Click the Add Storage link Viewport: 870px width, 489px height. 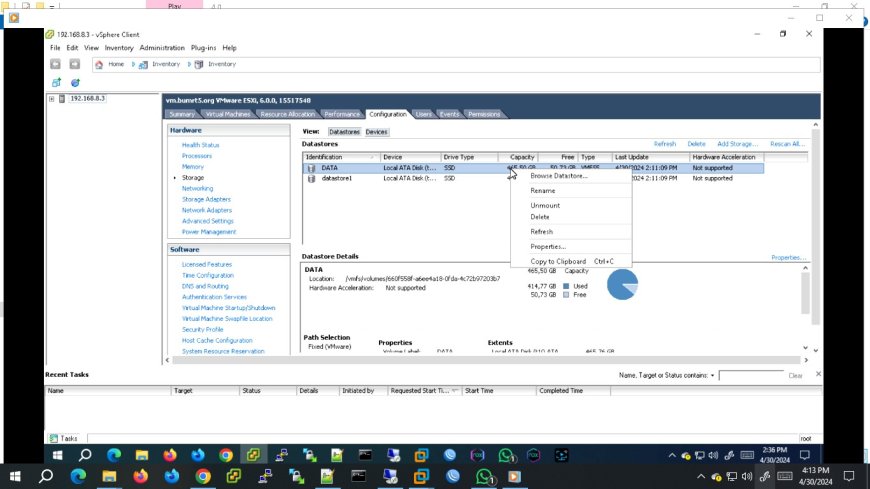(737, 144)
